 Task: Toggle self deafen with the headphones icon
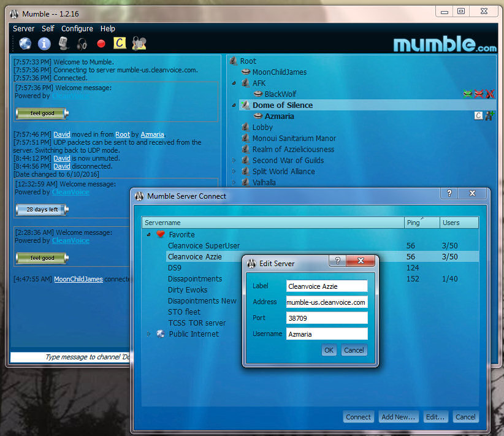click(82, 44)
